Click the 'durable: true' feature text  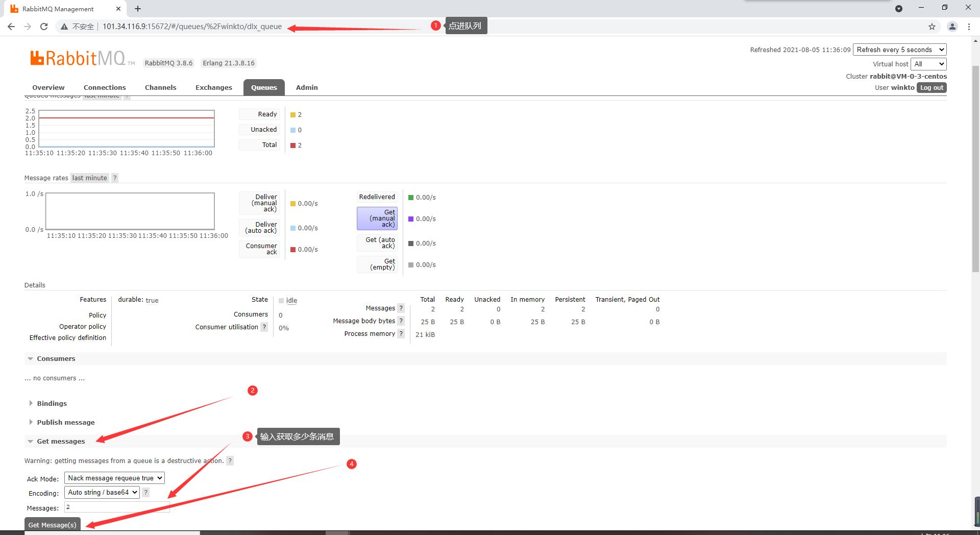(x=138, y=300)
